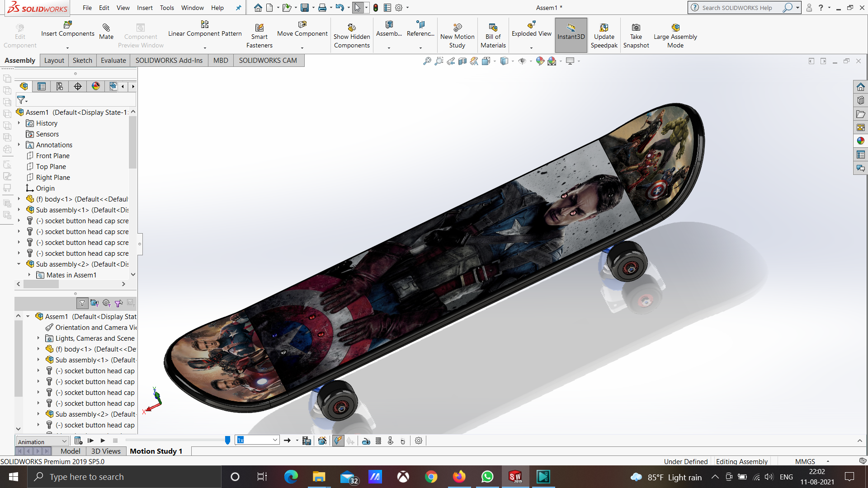Screen dimensions: 868x488
Task: Click the Exploded View tool
Action: [x=531, y=29]
